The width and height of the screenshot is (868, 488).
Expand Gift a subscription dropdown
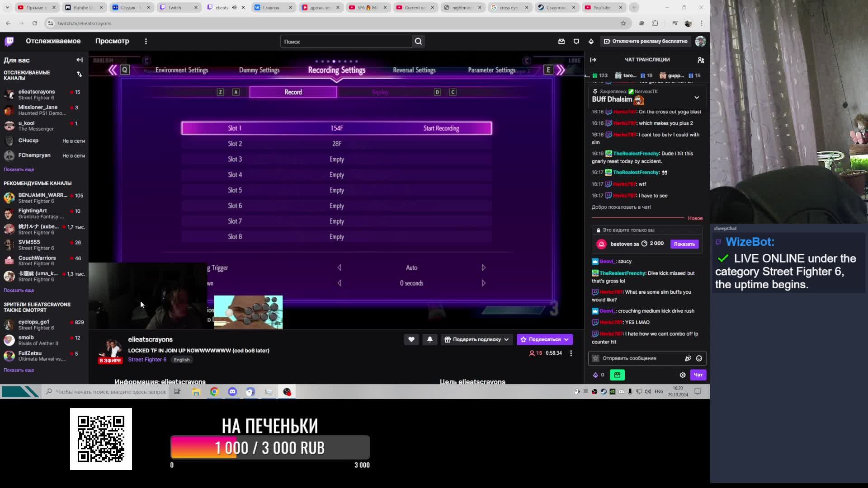(506, 339)
